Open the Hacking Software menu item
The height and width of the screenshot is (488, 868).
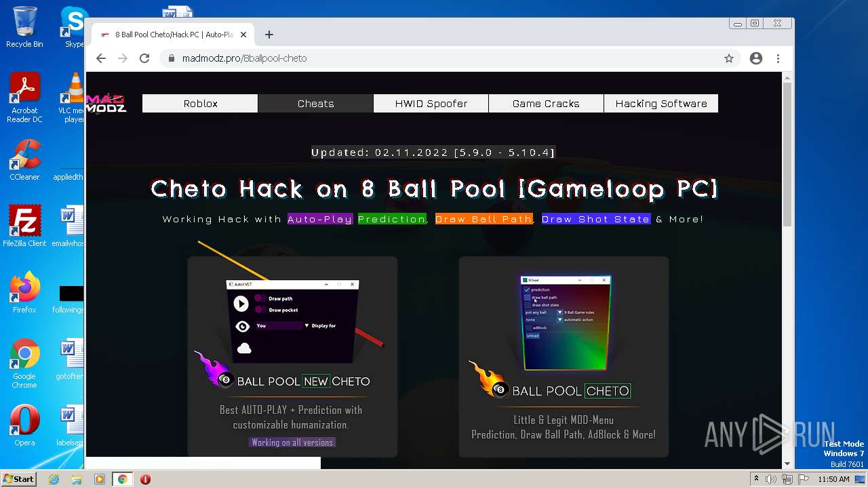coord(661,104)
